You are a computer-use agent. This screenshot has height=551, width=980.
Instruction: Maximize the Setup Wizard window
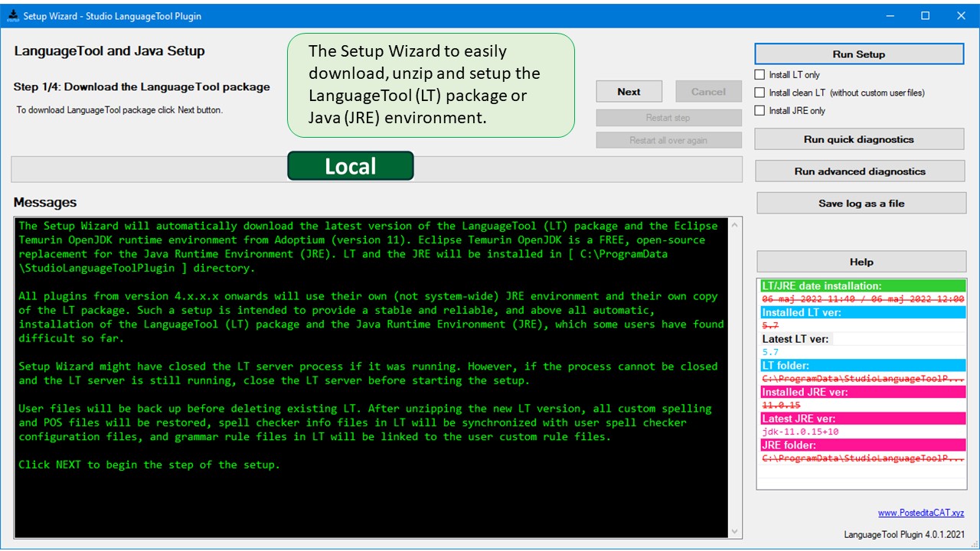tap(925, 15)
